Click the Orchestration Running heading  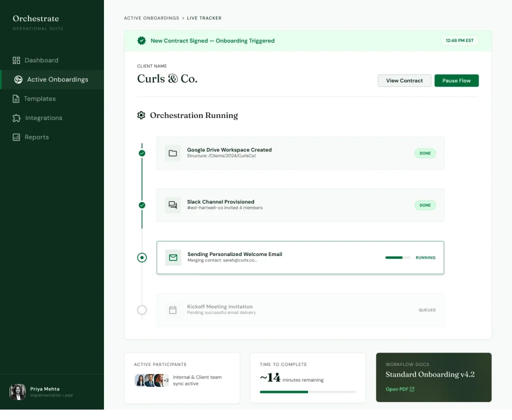pos(194,115)
